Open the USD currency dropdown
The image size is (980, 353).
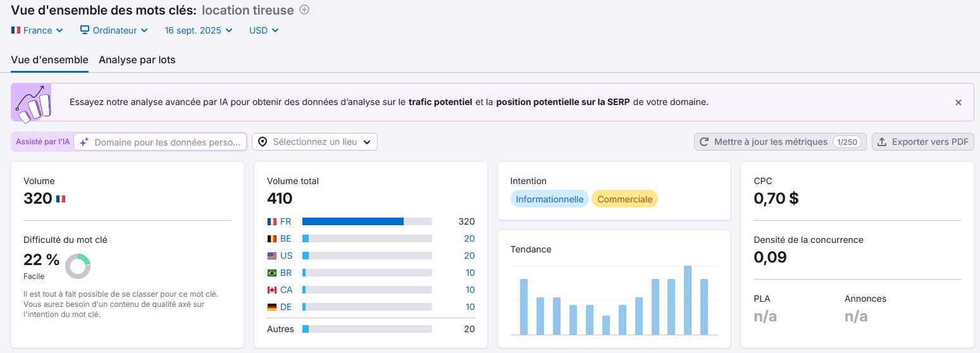click(264, 30)
